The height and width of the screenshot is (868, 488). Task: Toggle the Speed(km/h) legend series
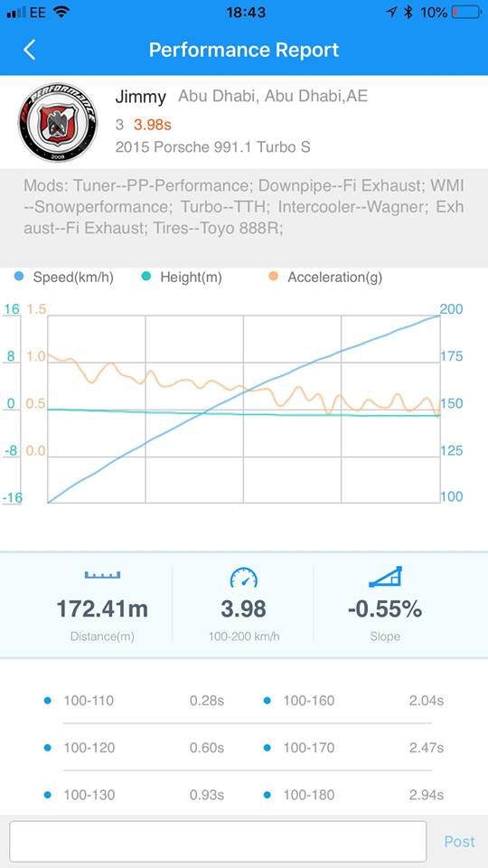point(65,278)
